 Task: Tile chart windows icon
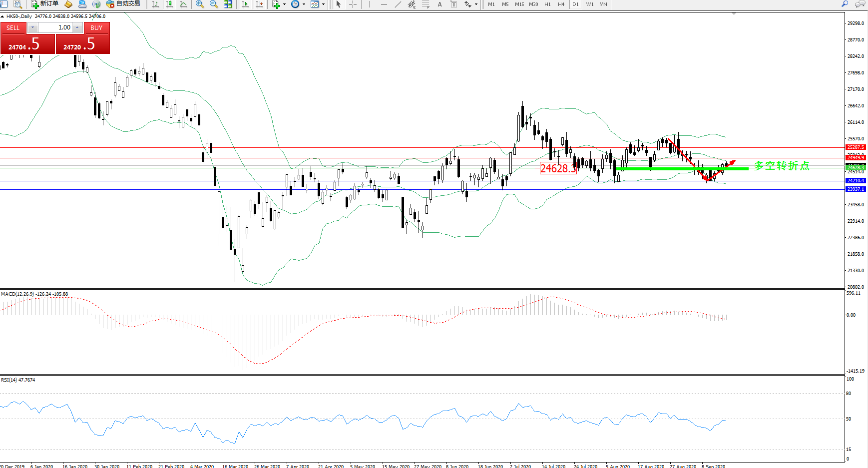[228, 4]
